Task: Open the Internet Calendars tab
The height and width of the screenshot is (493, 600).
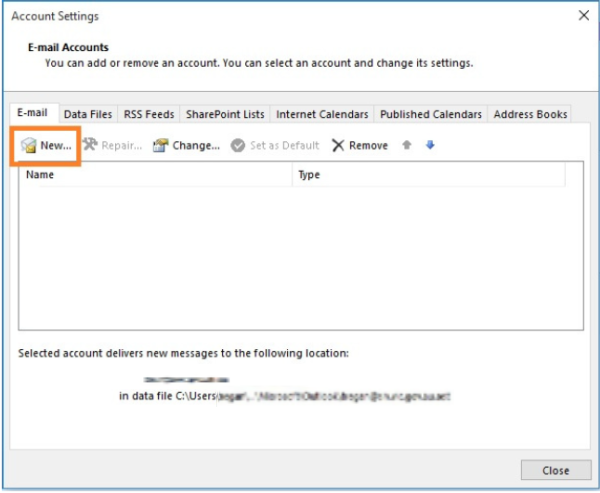Action: pyautogui.click(x=322, y=115)
